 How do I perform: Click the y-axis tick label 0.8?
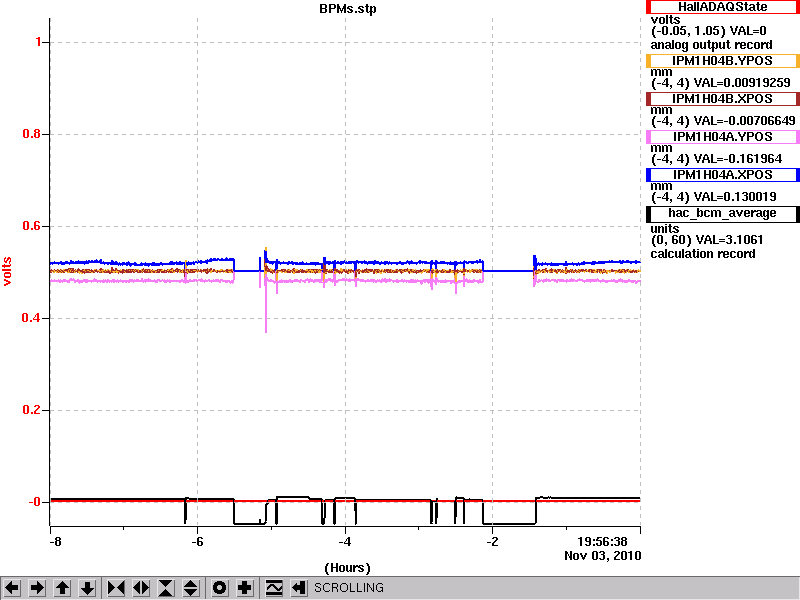32,134
